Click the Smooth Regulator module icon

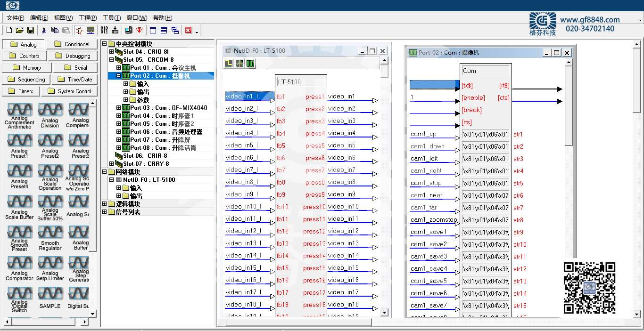50,239
